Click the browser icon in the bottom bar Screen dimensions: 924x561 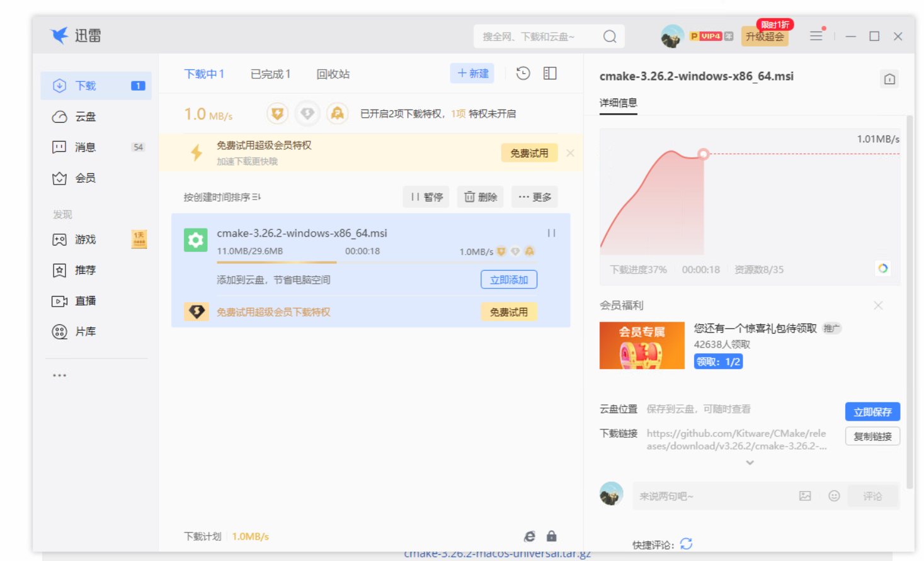tap(530, 536)
